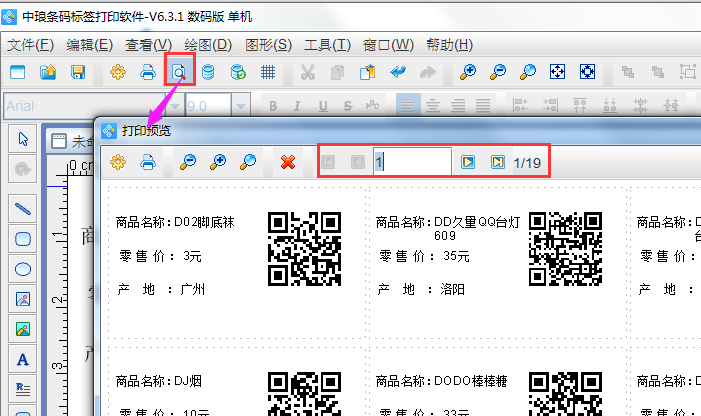Open the 文件(F) menu
The height and width of the screenshot is (416, 701).
tap(30, 44)
